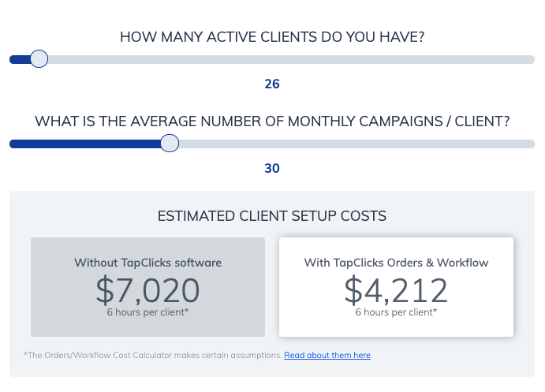This screenshot has height=392, width=545.
Task: Click the filled blue part of the campaigns slider
Action: tap(85, 144)
